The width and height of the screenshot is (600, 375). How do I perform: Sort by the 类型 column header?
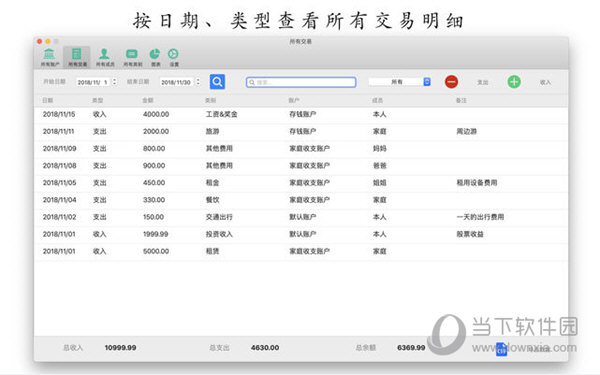pyautogui.click(x=98, y=100)
